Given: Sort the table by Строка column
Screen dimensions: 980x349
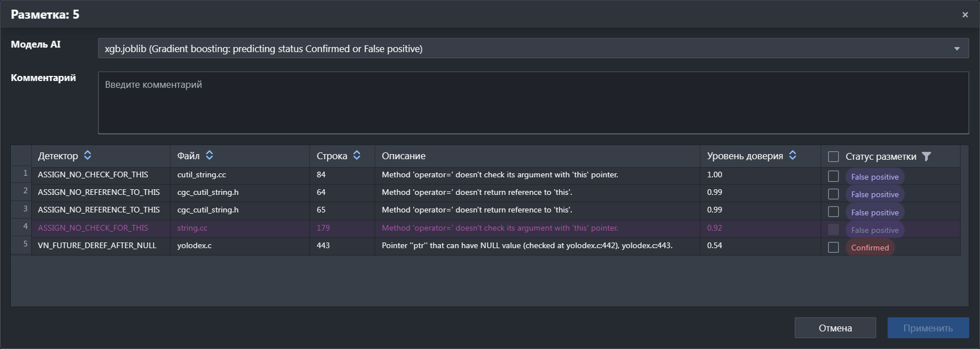Looking at the screenshot, I should pyautogui.click(x=357, y=155).
